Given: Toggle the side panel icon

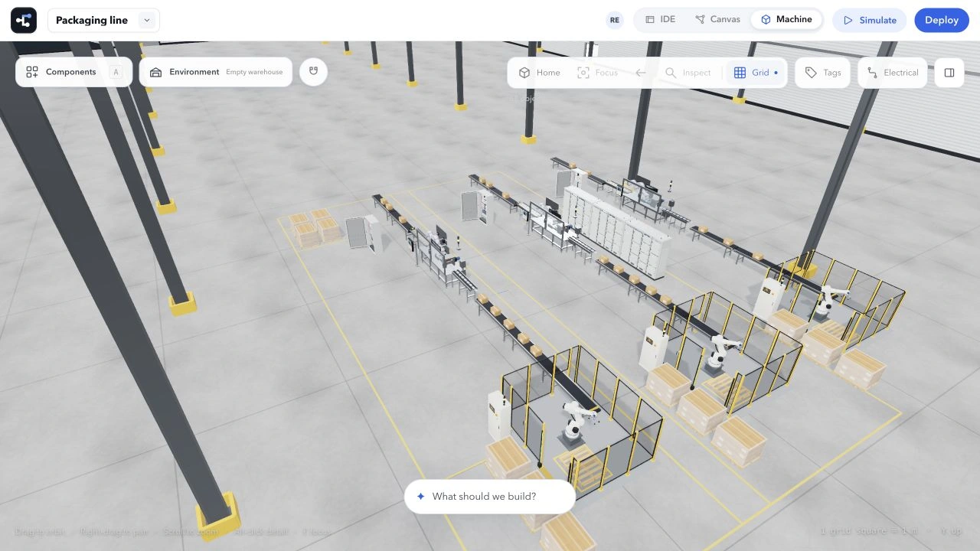Looking at the screenshot, I should coord(949,73).
